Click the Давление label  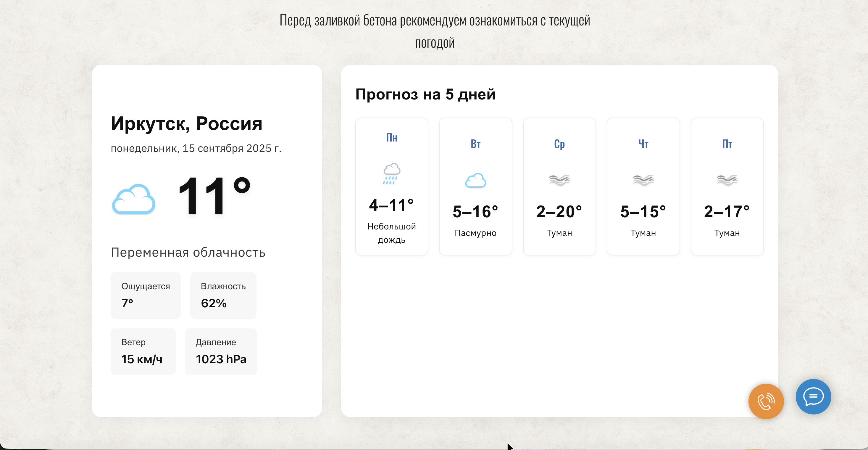click(216, 342)
